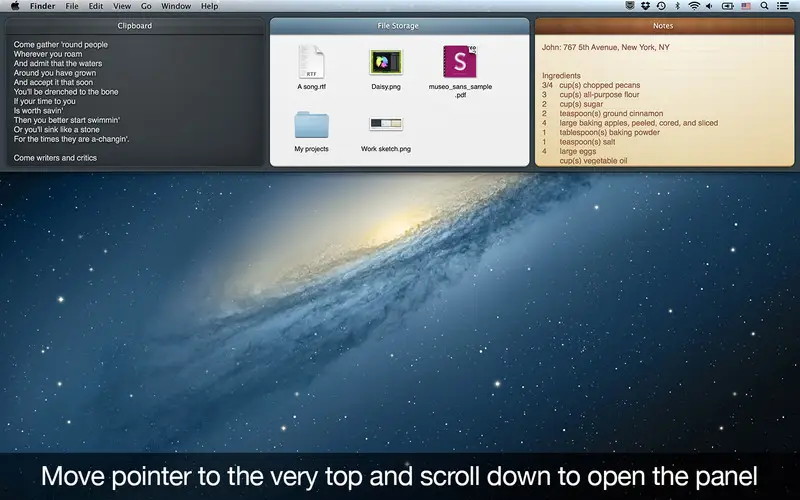Click "And admit that the waters" line

(58, 64)
